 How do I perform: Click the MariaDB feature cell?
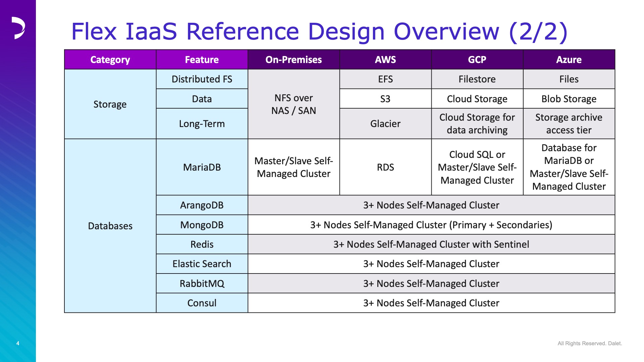(x=202, y=167)
